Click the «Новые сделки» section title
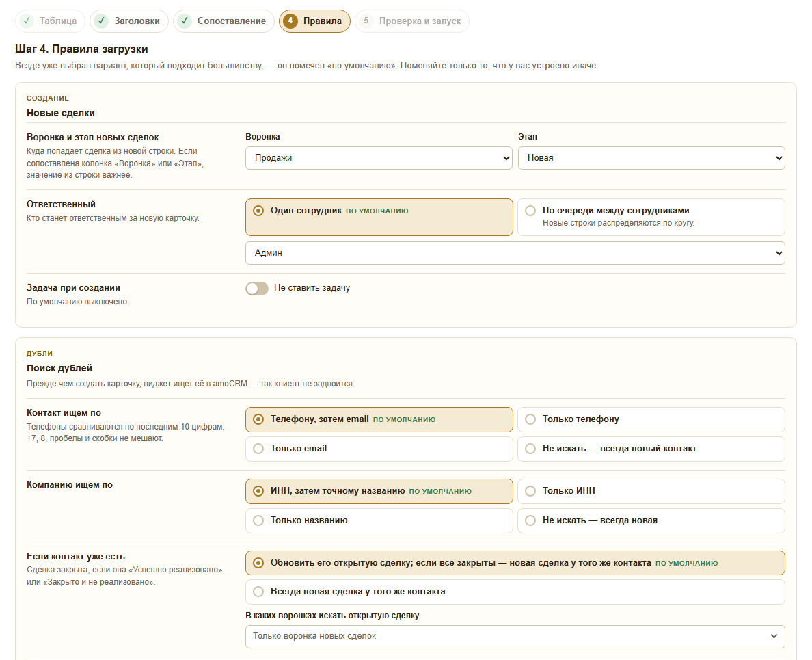The image size is (812, 660). (x=61, y=113)
